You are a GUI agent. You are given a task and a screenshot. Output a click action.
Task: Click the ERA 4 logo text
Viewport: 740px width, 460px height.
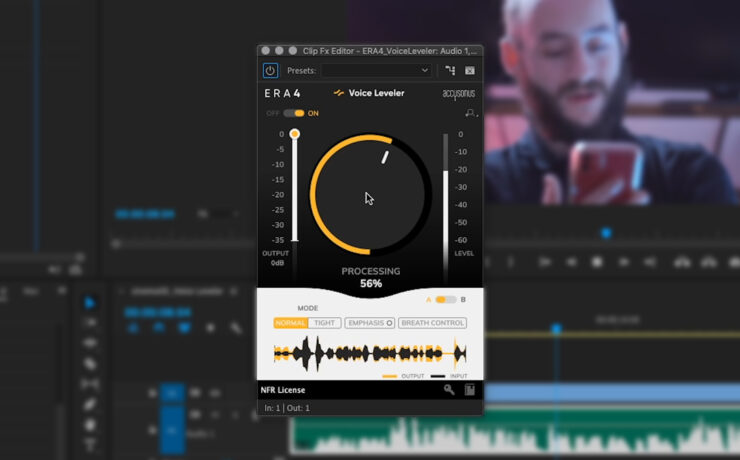[x=282, y=93]
